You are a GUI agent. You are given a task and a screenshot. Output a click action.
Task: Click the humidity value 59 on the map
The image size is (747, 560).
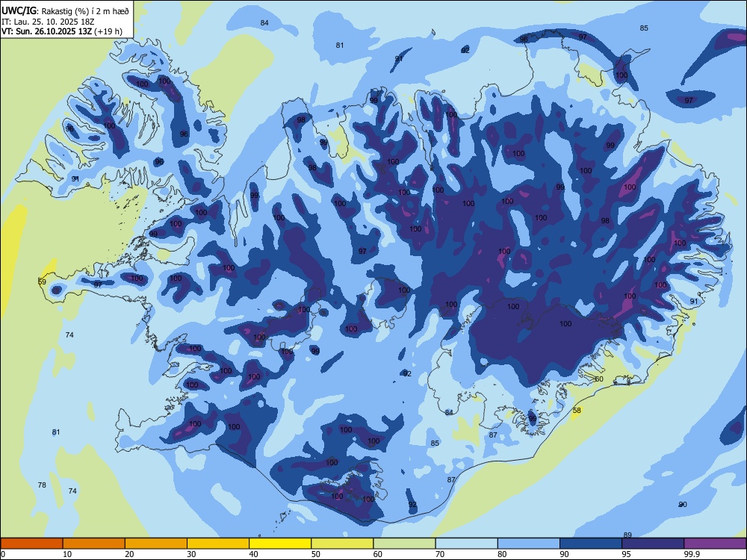[42, 282]
